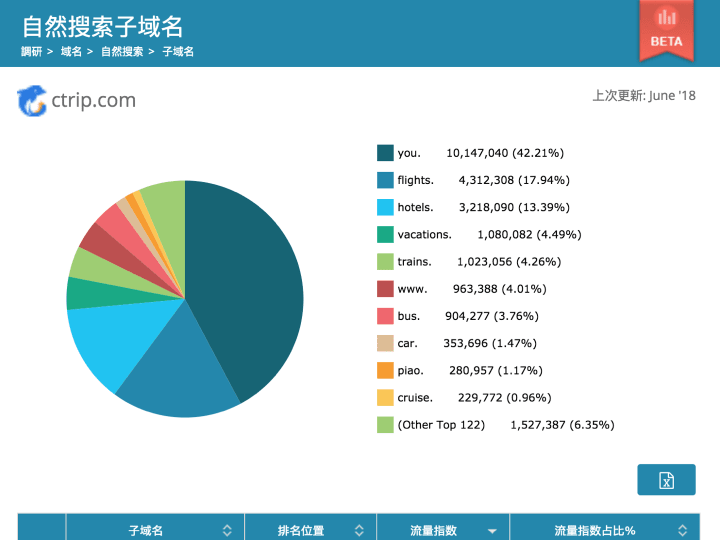Open the 調研 breadcrumb link

pos(31,51)
